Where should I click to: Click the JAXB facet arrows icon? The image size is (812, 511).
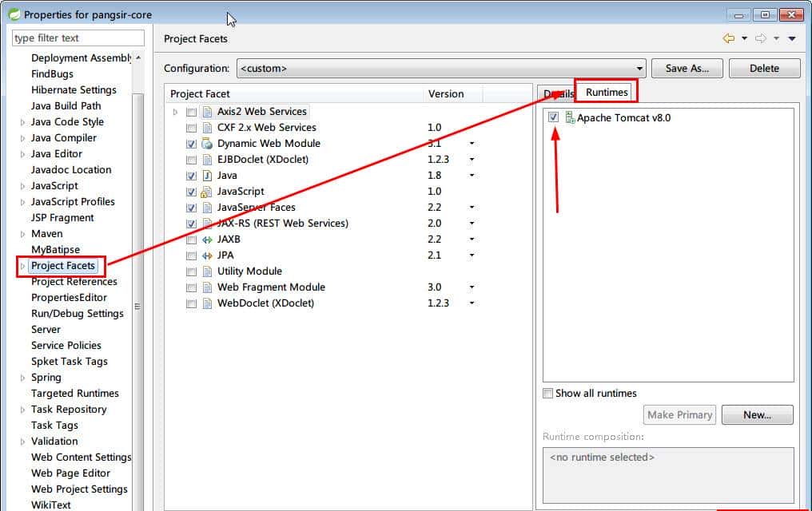(x=207, y=240)
